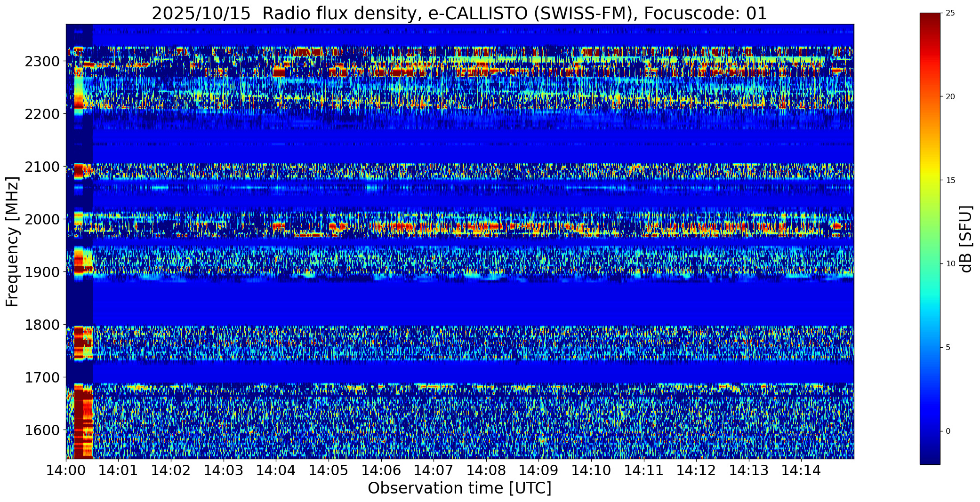Screen dimensions: 980x502
Task: Click the 'dB [SFU]' colorbar label
Action: (966, 239)
